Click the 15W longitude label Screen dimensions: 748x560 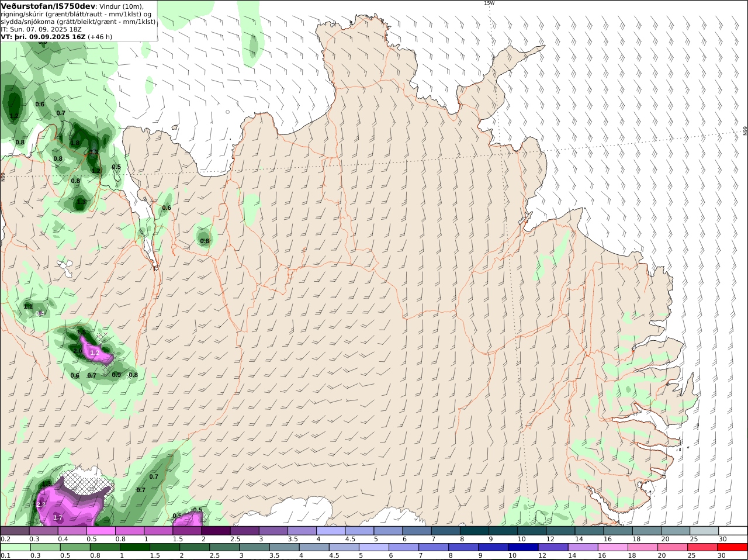(489, 3)
